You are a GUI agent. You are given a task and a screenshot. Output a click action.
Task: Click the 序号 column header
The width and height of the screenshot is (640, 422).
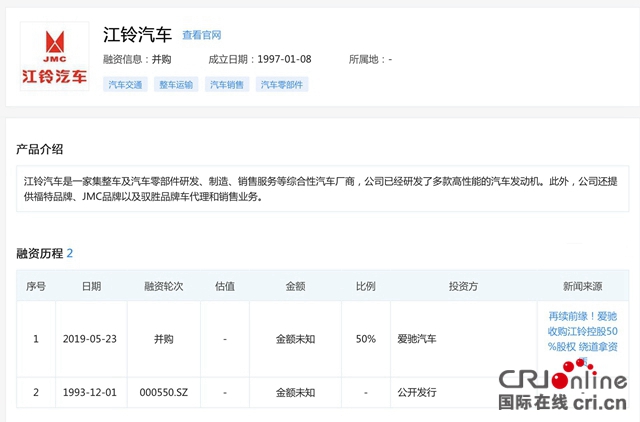point(36,287)
